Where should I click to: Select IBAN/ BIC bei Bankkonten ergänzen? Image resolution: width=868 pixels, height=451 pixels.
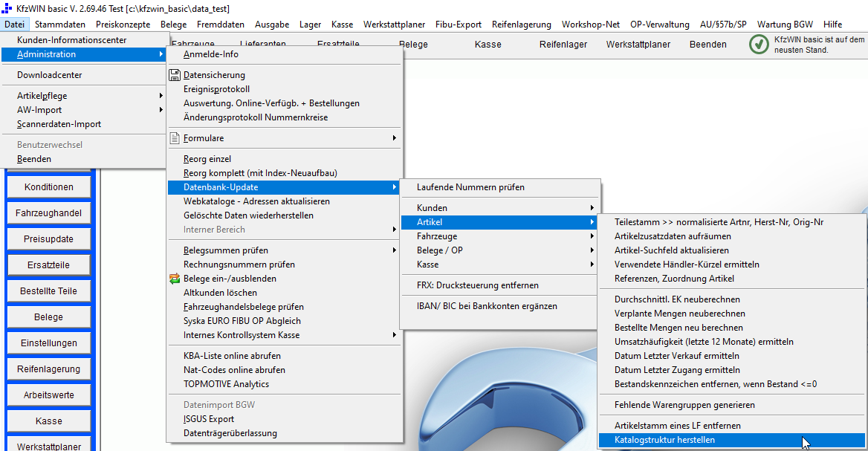(x=500, y=306)
